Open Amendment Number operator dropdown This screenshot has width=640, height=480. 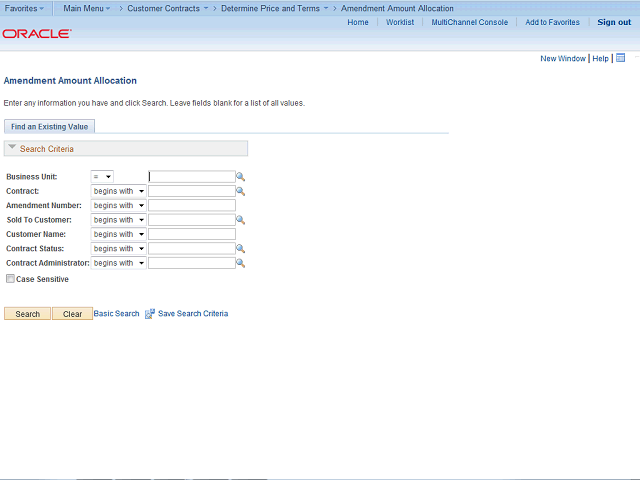[x=118, y=205]
